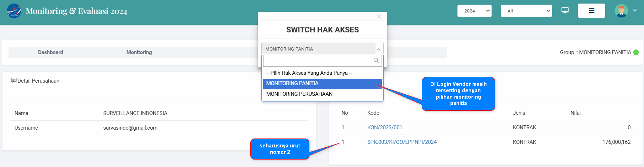Open the hamburger menu button
644x167 pixels.
pos(591,11)
